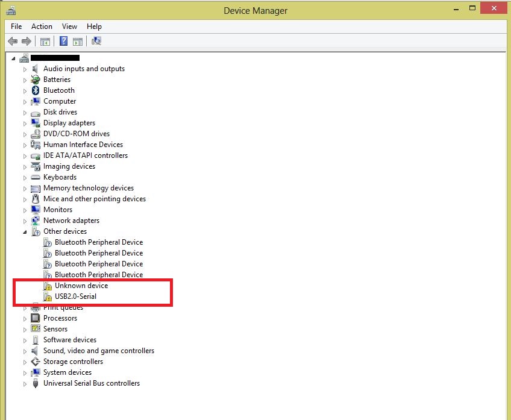Click the Forward arrow toolbar button
This screenshot has height=420, width=511.
(26, 41)
